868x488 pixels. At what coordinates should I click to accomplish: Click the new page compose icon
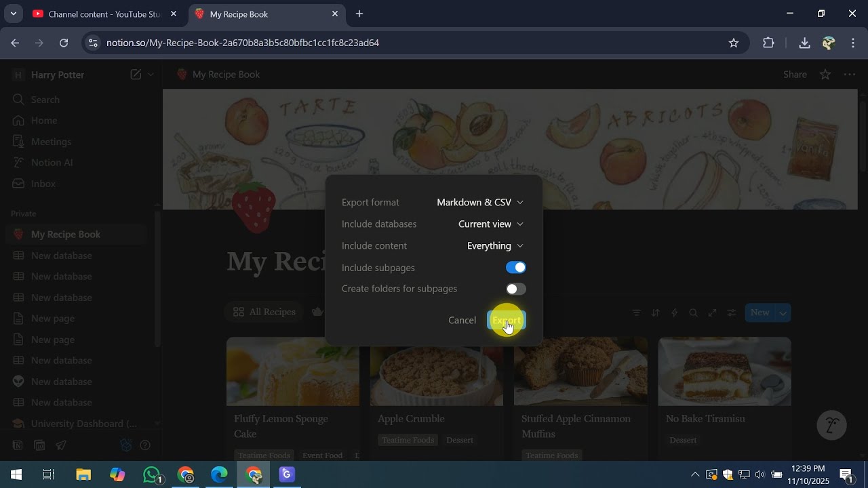point(136,75)
